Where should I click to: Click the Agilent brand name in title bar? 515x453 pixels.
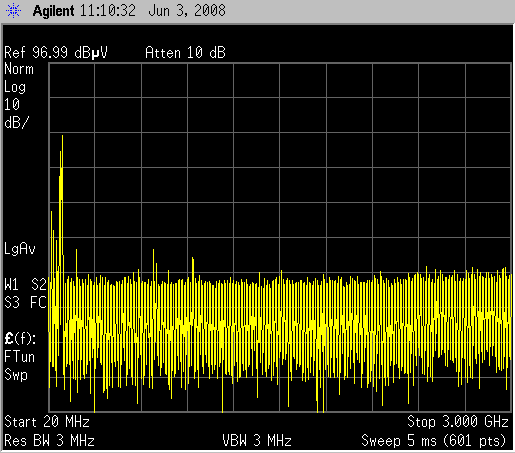click(x=53, y=11)
